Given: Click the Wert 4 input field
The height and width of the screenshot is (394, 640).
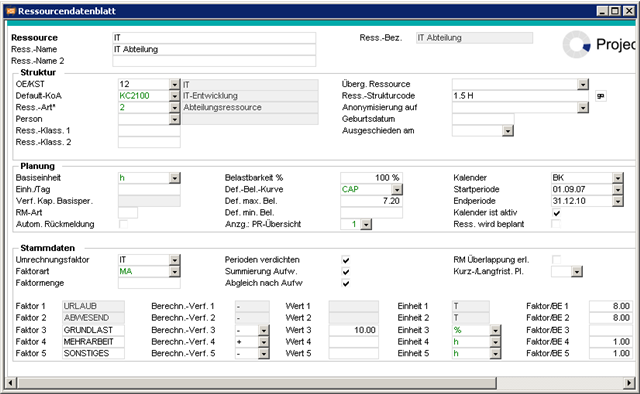Looking at the screenshot, I should pyautogui.click(x=353, y=342).
